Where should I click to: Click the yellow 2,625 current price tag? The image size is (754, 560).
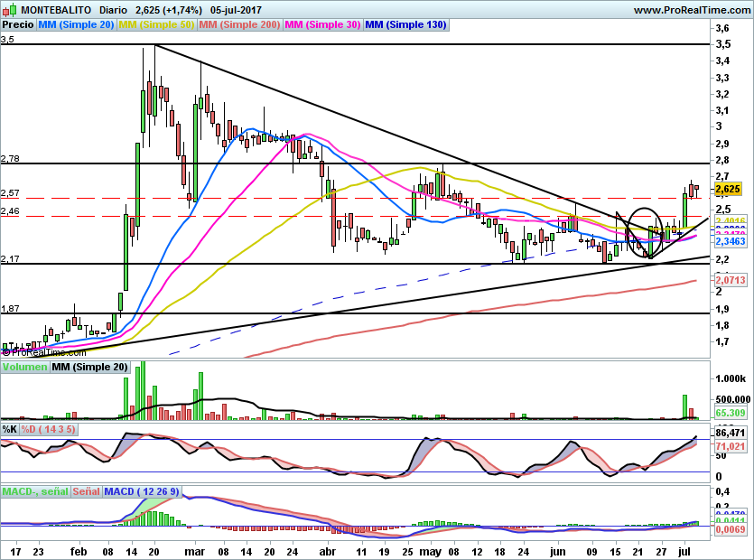(x=728, y=189)
